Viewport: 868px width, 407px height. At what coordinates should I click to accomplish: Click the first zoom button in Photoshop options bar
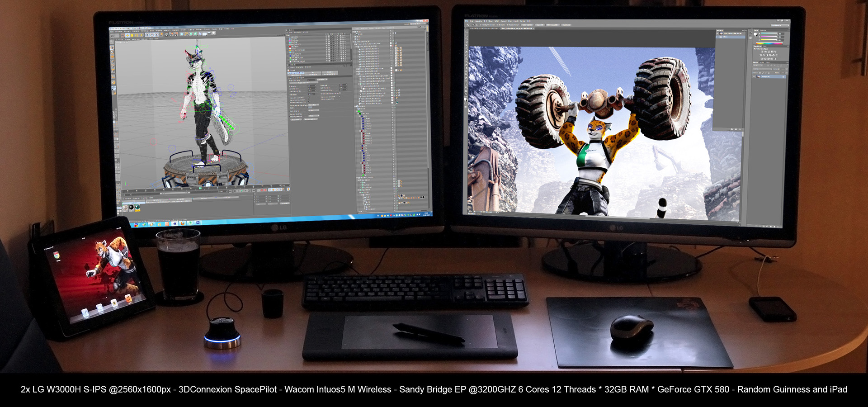(527, 25)
